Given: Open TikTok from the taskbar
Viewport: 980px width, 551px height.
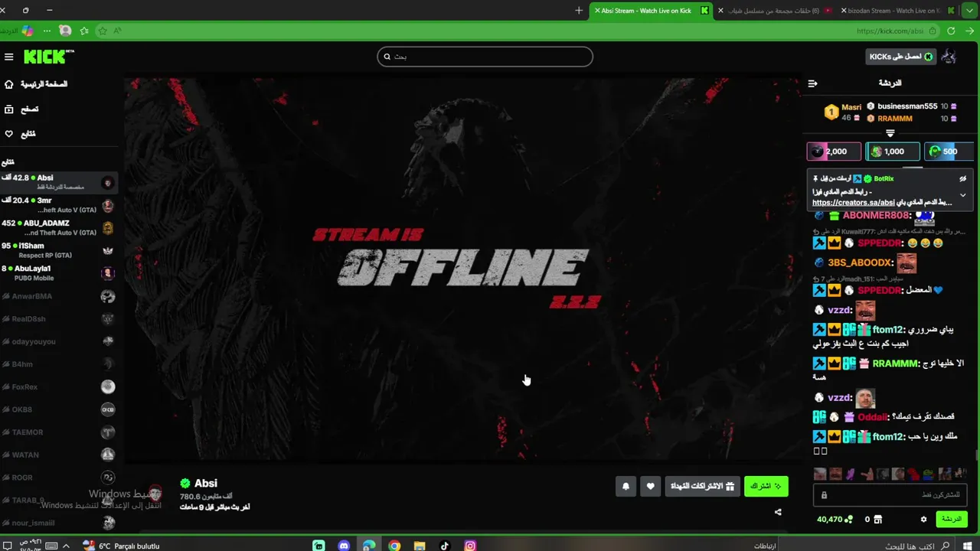Looking at the screenshot, I should [x=445, y=546].
